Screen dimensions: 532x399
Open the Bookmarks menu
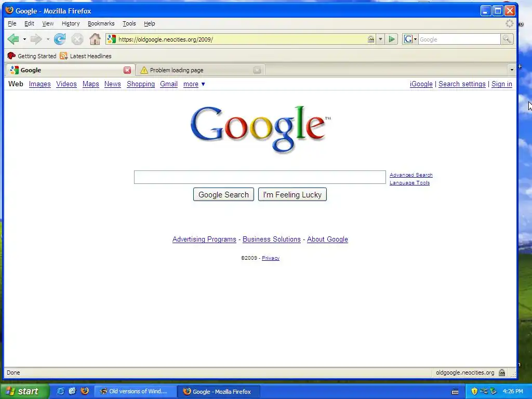tap(101, 23)
